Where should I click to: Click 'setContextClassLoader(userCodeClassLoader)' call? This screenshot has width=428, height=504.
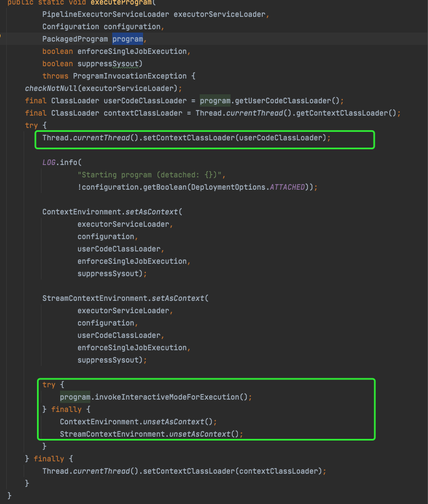[234, 138]
